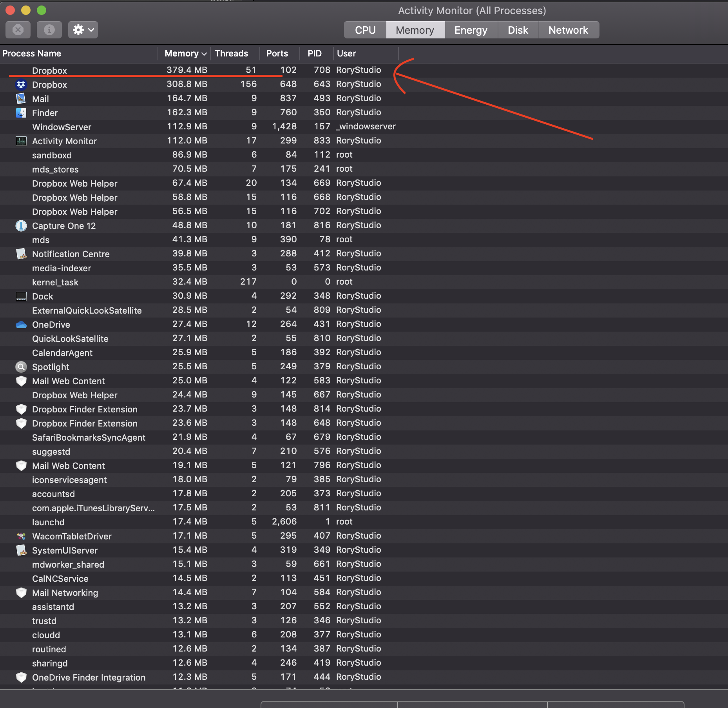728x708 pixels.
Task: Select Dropbox Web Helper with PID 669
Action: (x=364, y=183)
